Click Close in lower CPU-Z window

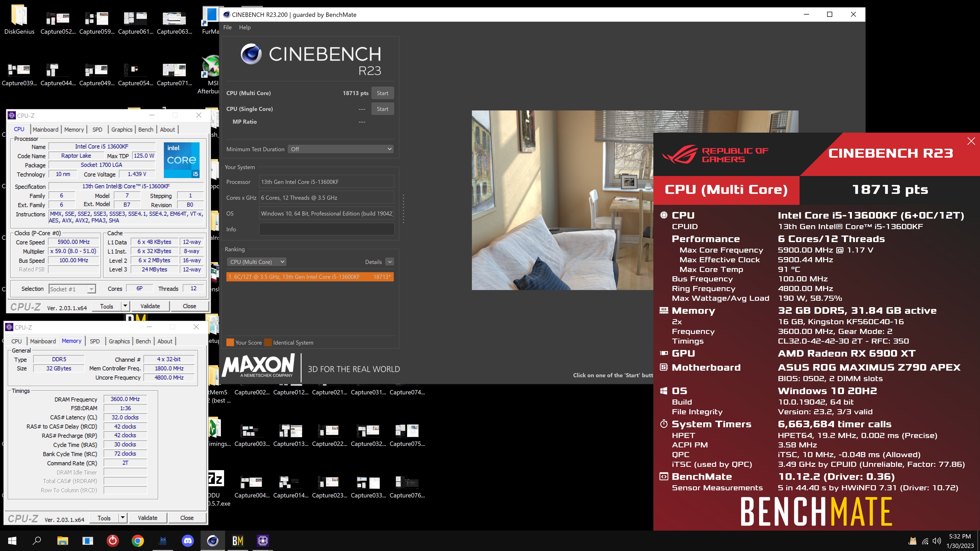[187, 518]
